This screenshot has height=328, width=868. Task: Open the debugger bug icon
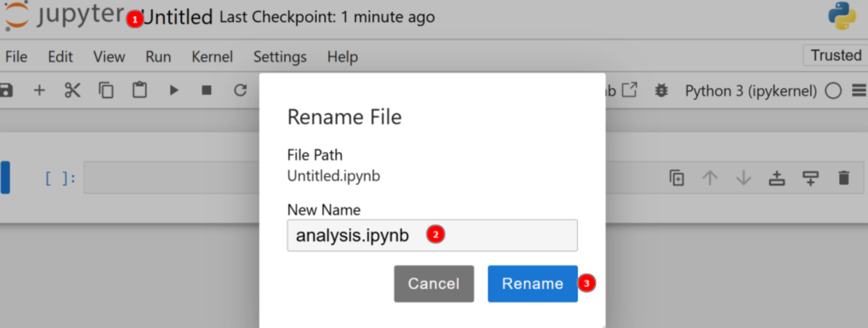pos(661,90)
